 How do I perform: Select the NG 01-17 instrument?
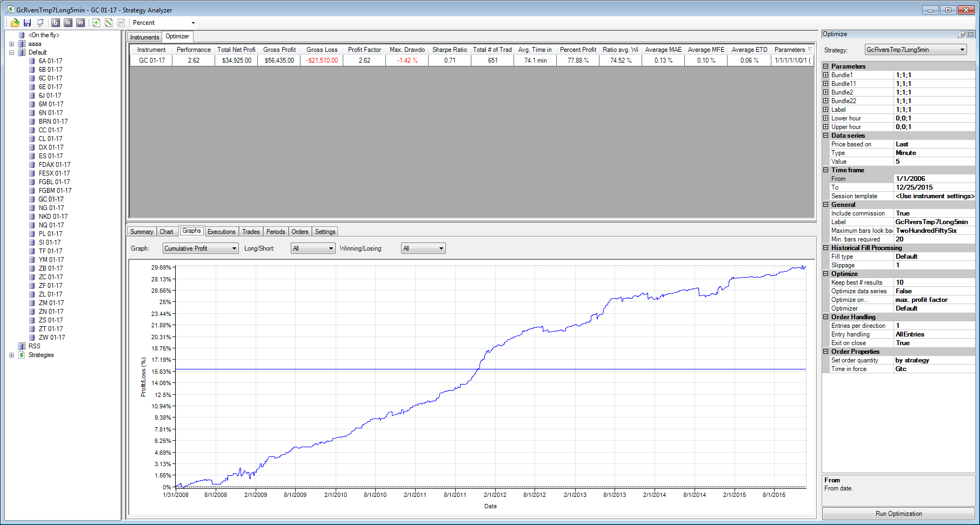point(51,208)
